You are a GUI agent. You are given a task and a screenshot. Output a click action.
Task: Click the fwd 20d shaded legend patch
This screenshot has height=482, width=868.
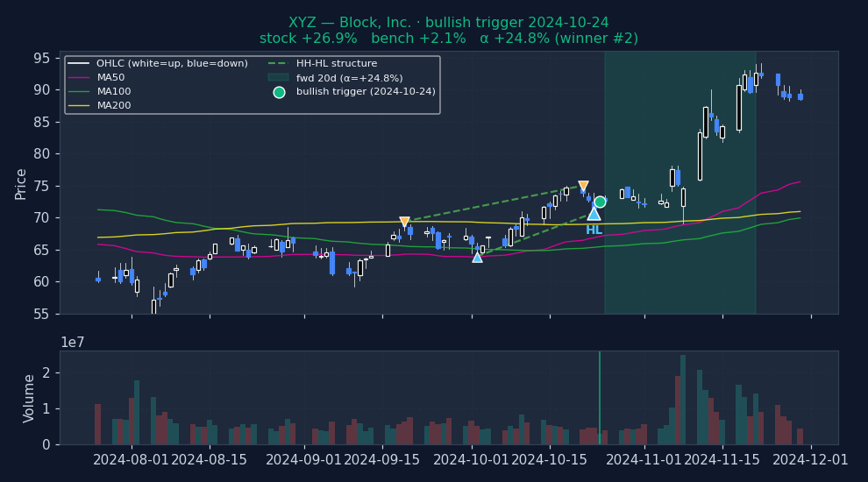(x=278, y=78)
